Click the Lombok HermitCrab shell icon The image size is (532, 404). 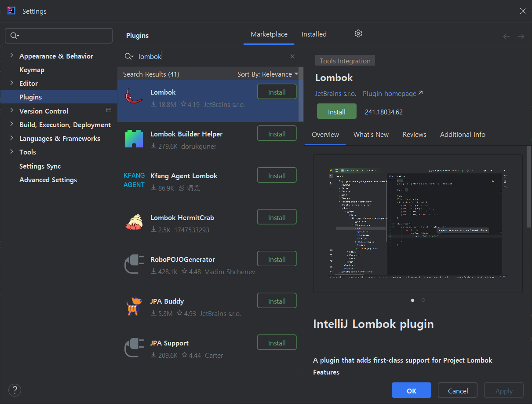[x=134, y=222]
